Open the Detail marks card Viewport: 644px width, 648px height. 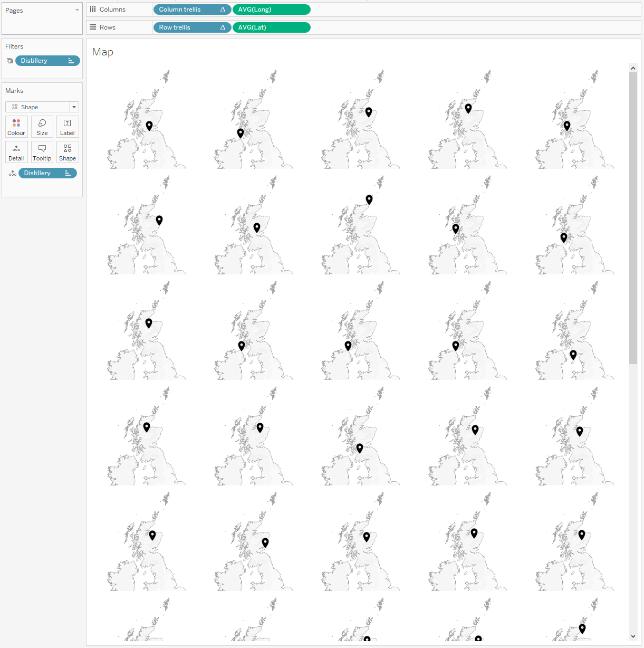[16, 152]
